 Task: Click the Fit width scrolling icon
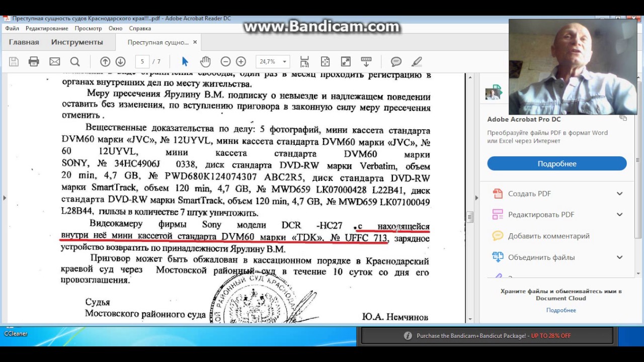304,61
